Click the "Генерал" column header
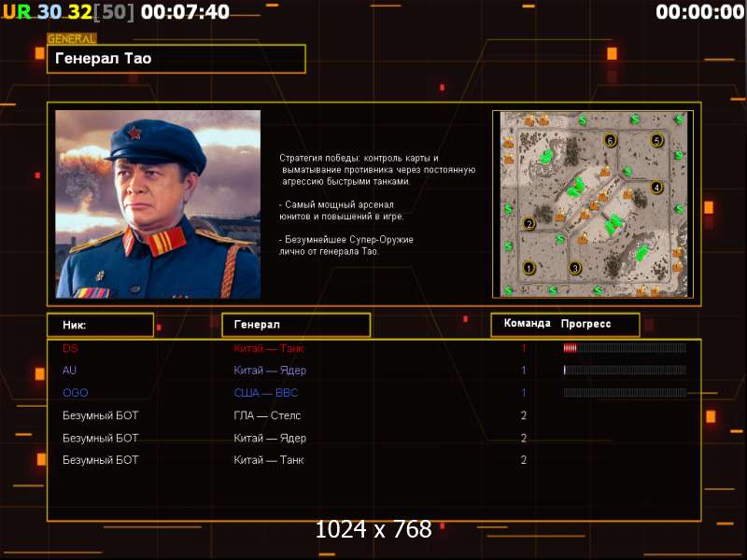The image size is (747, 560). tap(296, 325)
